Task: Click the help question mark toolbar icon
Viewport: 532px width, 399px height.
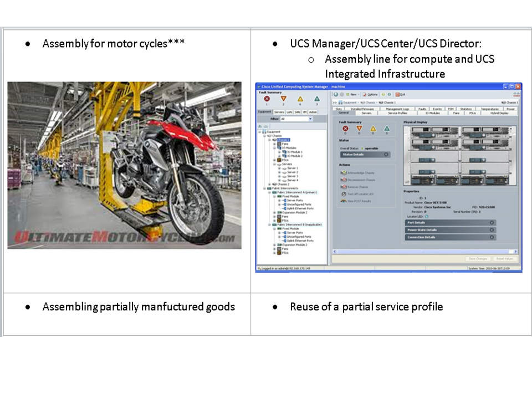Action: [x=383, y=95]
